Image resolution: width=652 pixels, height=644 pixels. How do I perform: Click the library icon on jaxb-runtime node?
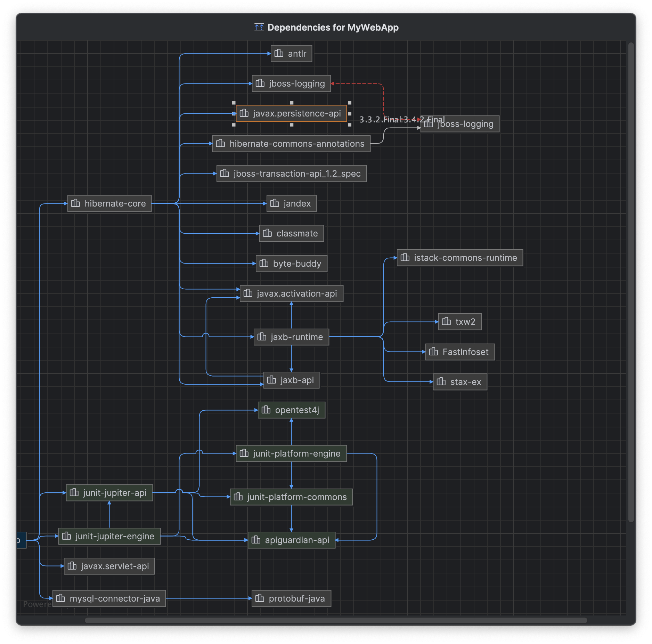click(x=261, y=337)
